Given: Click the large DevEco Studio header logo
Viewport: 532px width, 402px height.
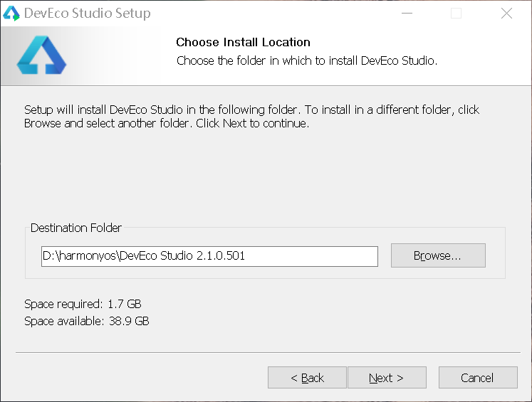Looking at the screenshot, I should [41, 55].
